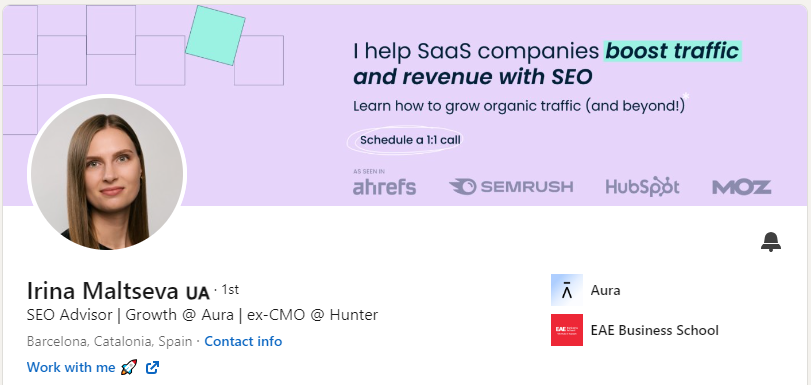The image size is (811, 385).
Task: Open the Contact info link
Action: click(243, 342)
